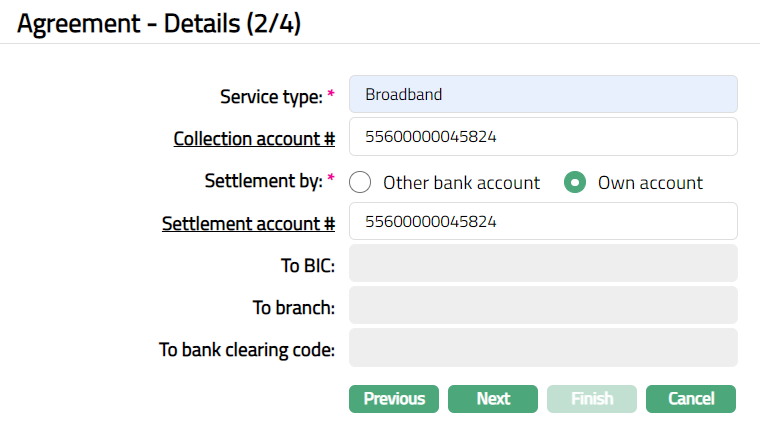
Task: Open the Collection account # lookup link
Action: (254, 138)
